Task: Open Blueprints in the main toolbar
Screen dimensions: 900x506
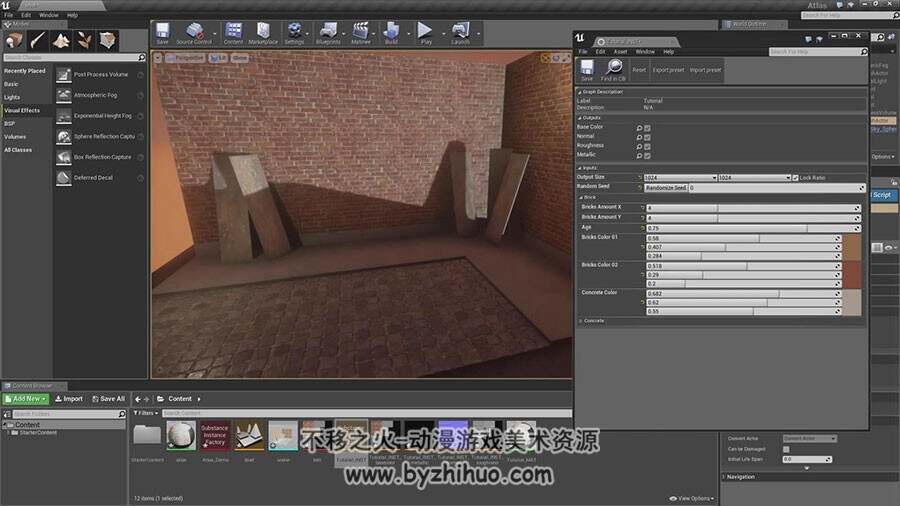Action: (328, 33)
